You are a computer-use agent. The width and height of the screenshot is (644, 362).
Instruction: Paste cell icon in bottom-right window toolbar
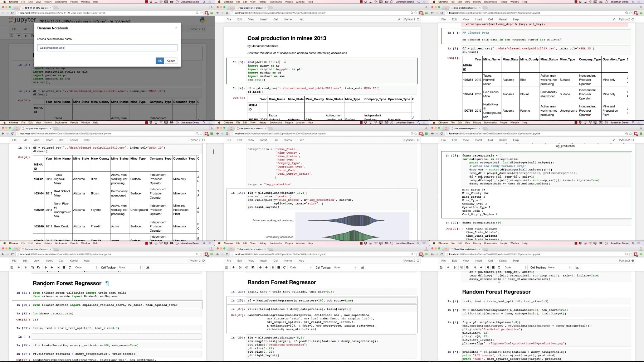(468, 267)
